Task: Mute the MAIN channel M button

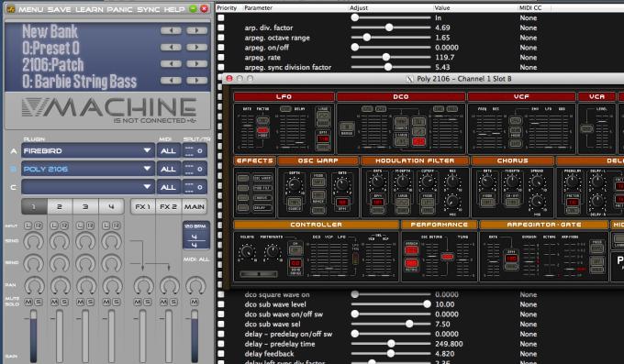Action: [195, 303]
